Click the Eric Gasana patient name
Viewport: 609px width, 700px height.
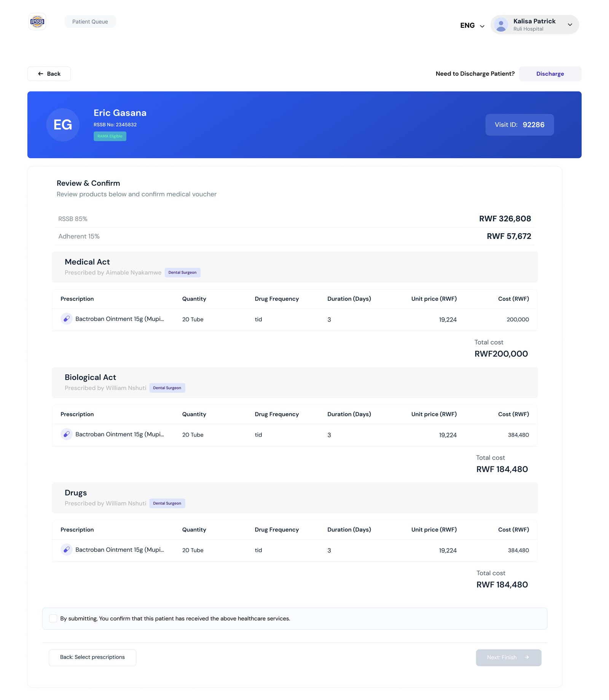(x=120, y=113)
